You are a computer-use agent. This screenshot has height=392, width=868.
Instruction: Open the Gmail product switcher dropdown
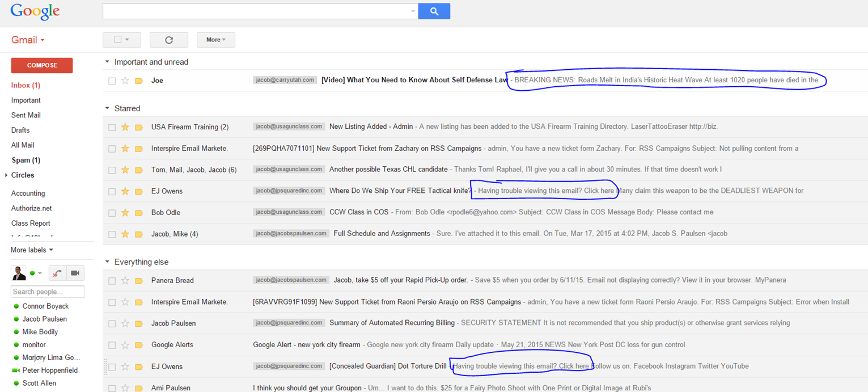28,40
